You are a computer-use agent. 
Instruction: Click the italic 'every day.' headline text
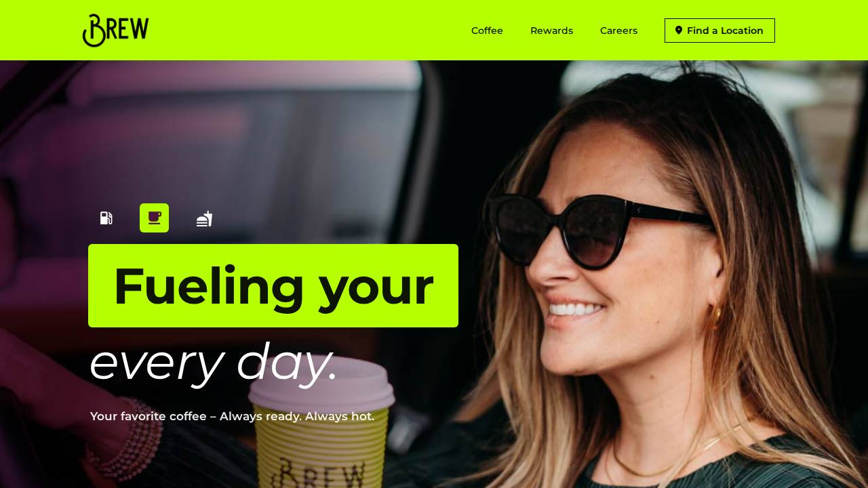click(x=214, y=363)
